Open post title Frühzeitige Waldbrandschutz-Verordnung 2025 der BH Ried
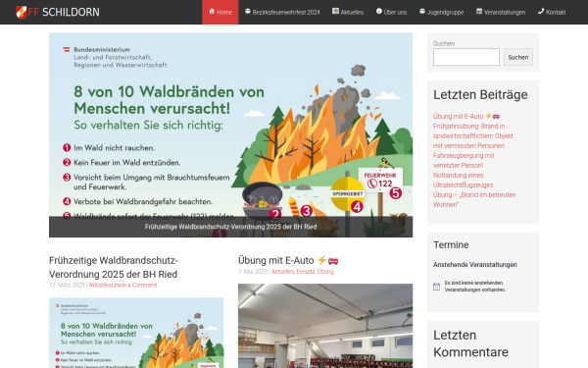This screenshot has width=588, height=368. click(x=114, y=267)
